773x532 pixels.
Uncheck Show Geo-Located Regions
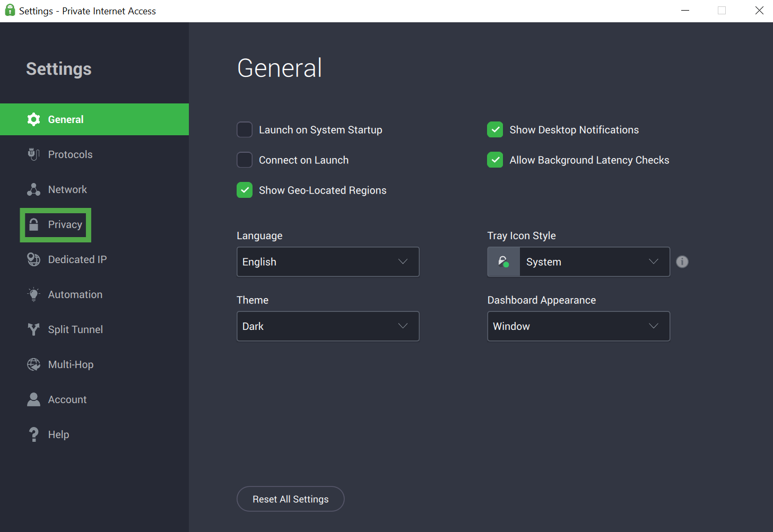(245, 190)
